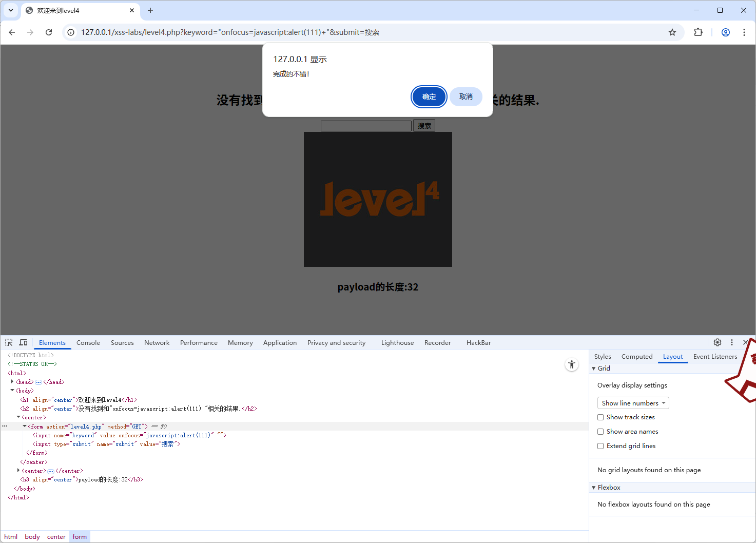756x543 pixels.
Task: Select the inspect element tool in DevTools
Action: pos(8,342)
